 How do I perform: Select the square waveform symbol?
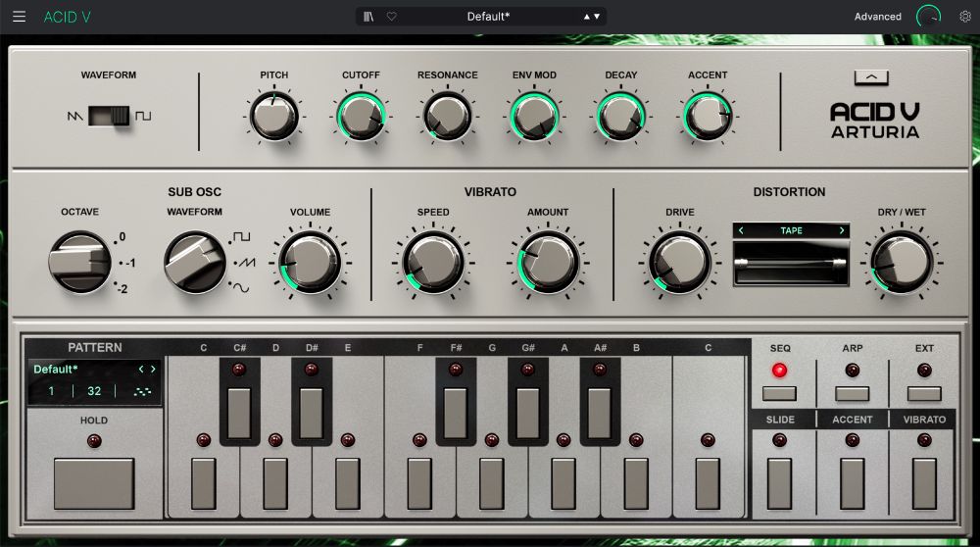pyautogui.click(x=143, y=117)
